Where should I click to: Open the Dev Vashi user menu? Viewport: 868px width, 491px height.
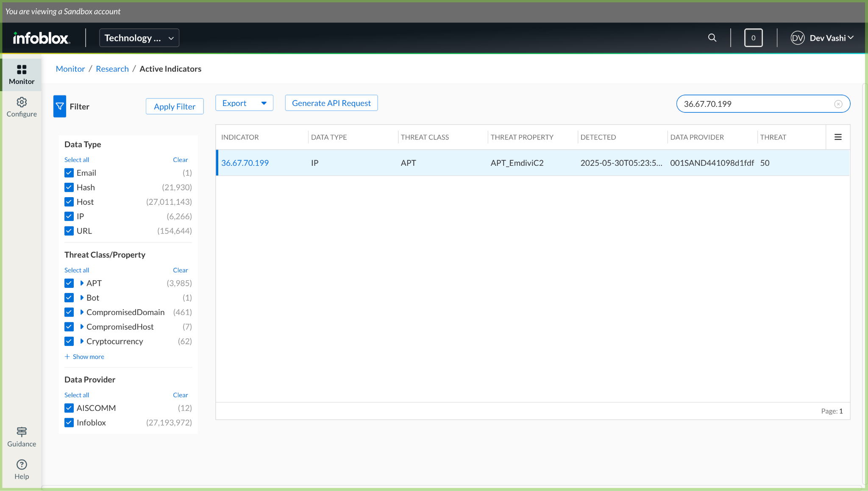pyautogui.click(x=832, y=38)
